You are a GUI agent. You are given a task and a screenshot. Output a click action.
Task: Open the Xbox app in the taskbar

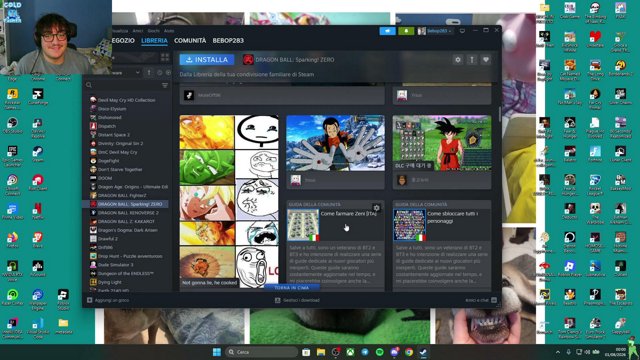click(350, 352)
